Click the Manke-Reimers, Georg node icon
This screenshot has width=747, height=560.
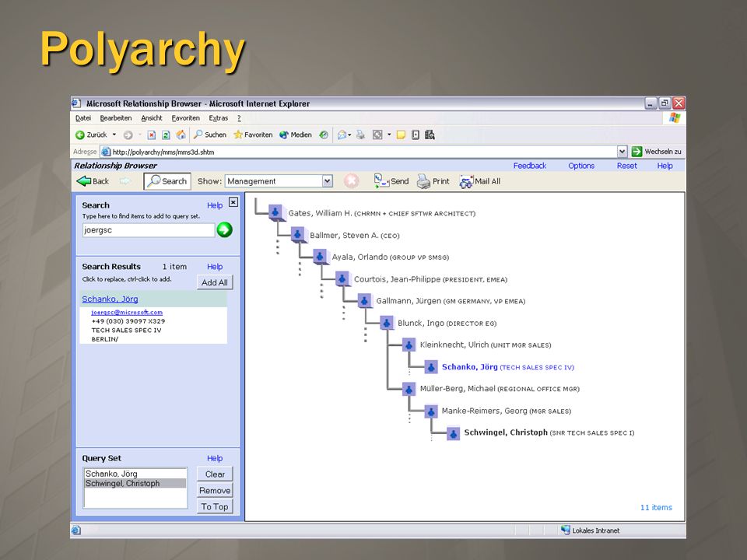pos(430,411)
